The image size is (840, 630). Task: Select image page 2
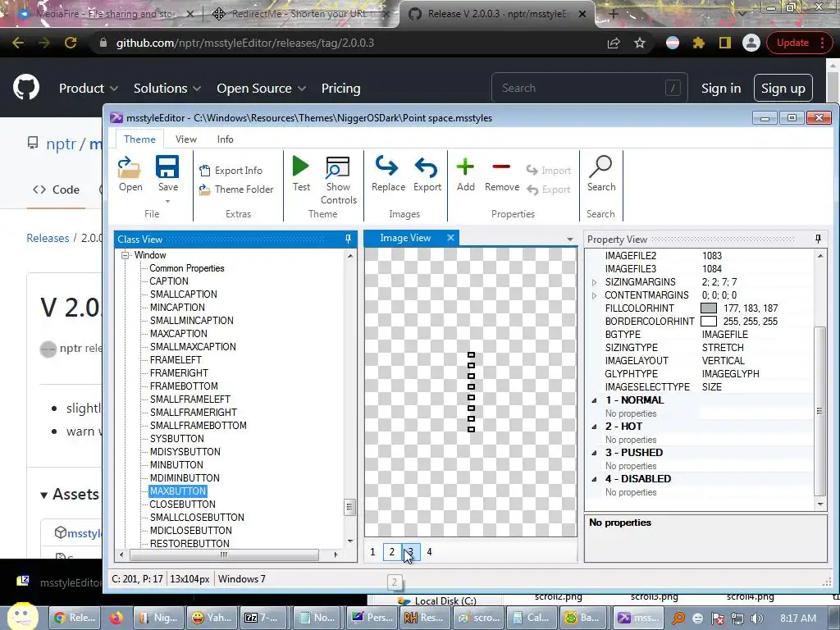point(392,552)
